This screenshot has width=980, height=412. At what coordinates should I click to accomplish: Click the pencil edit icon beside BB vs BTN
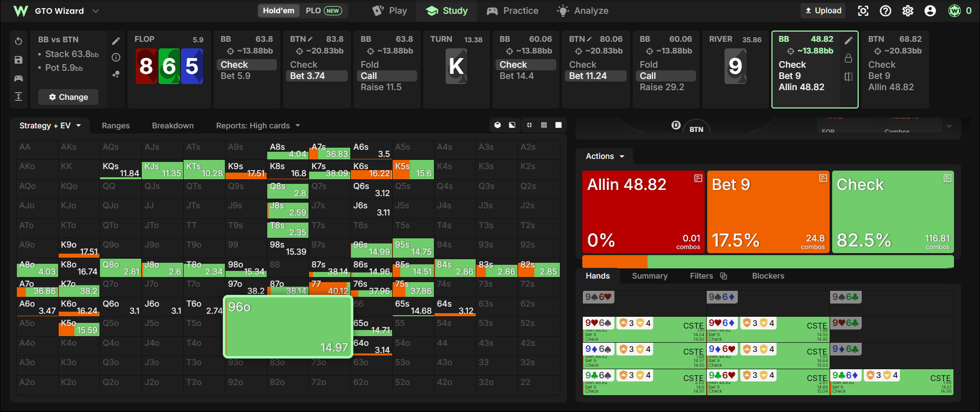[x=116, y=41]
